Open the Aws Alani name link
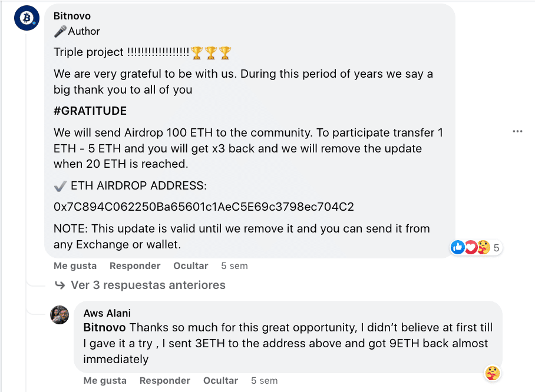Viewport: 535px width, 392px height. click(107, 313)
